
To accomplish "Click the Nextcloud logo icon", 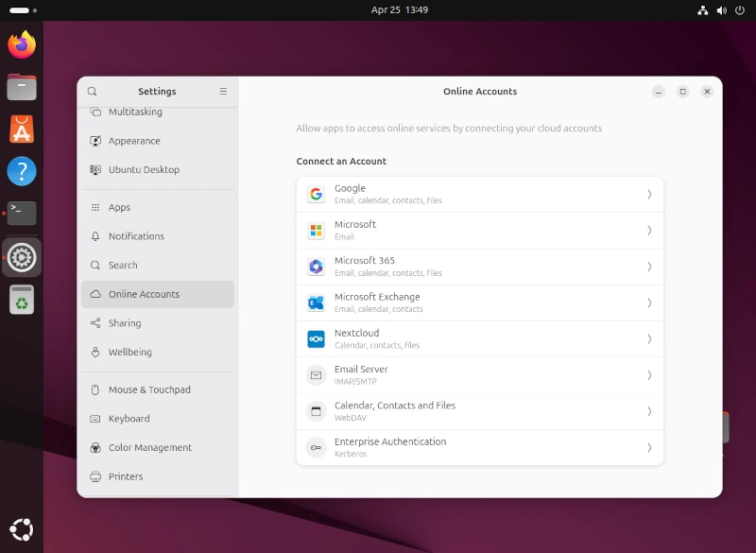I will pos(316,339).
